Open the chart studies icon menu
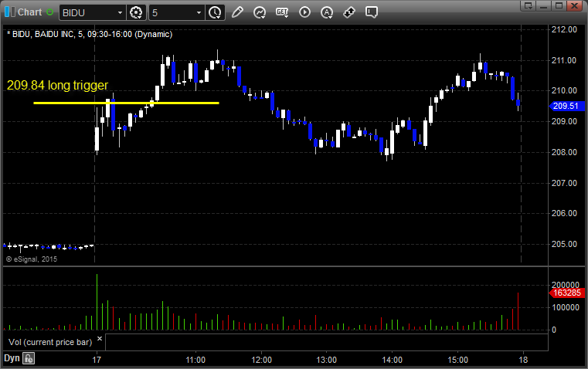 pos(260,12)
